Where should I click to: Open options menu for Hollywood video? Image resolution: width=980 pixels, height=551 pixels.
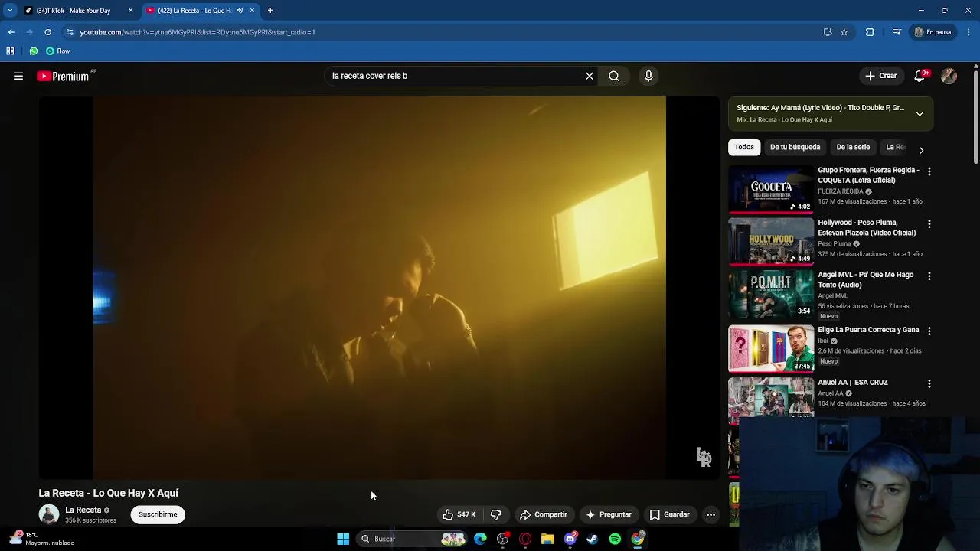[x=929, y=224]
